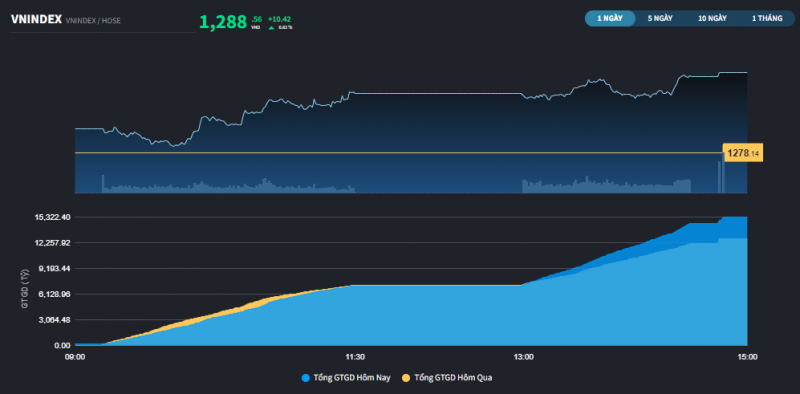Switch to the 5 NGÀY time range
The width and height of the screenshot is (800, 394).
click(660, 18)
